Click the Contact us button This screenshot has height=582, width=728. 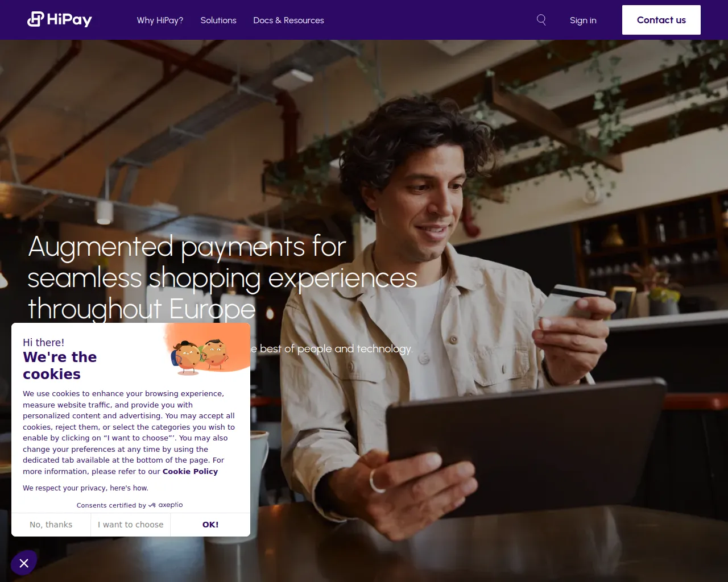coord(661,20)
